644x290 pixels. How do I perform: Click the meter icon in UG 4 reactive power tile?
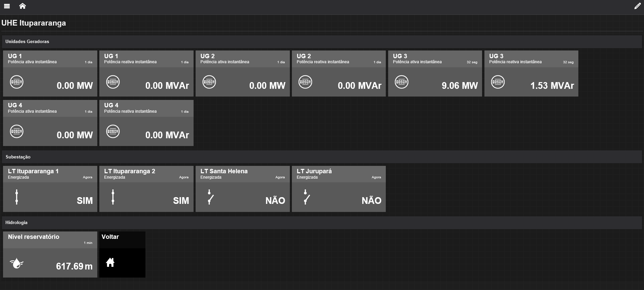click(x=113, y=132)
